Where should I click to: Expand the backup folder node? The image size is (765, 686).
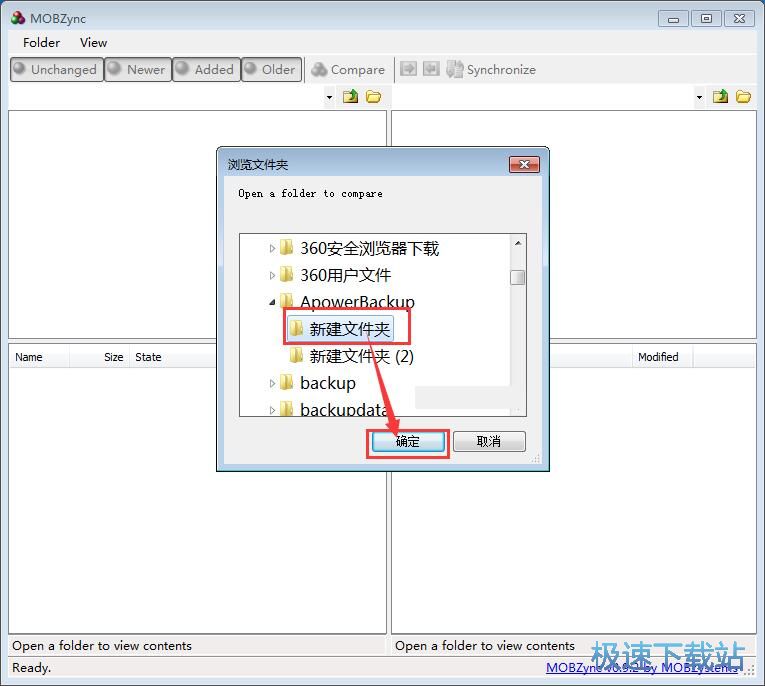pyautogui.click(x=272, y=383)
